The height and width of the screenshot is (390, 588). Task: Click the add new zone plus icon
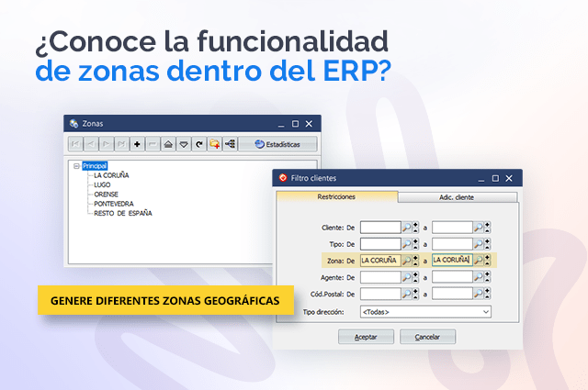pyautogui.click(x=137, y=144)
